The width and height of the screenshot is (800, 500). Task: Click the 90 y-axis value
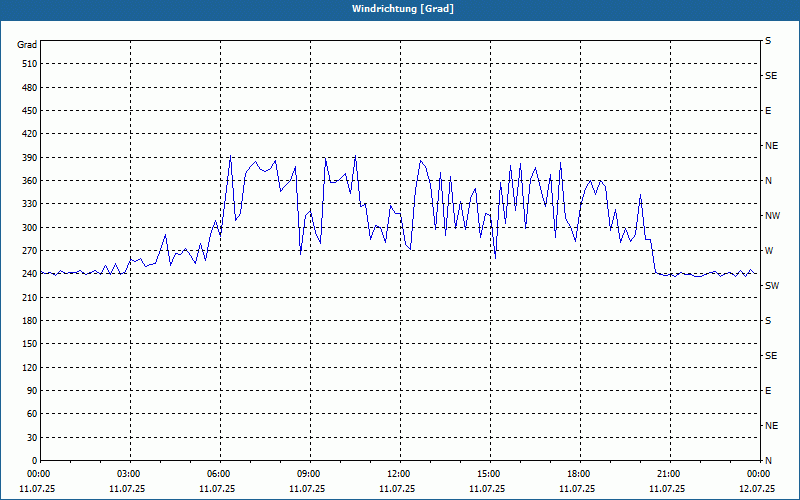[x=32, y=391]
